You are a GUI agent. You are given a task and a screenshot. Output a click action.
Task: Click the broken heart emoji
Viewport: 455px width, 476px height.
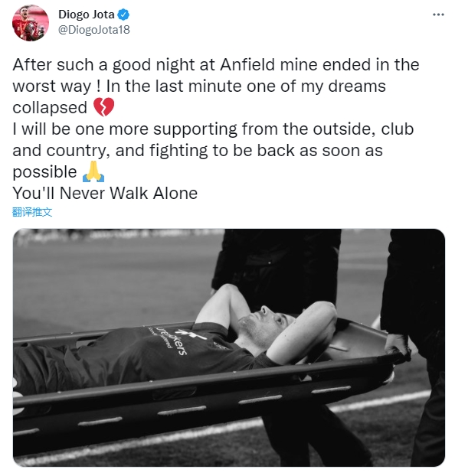(x=103, y=107)
